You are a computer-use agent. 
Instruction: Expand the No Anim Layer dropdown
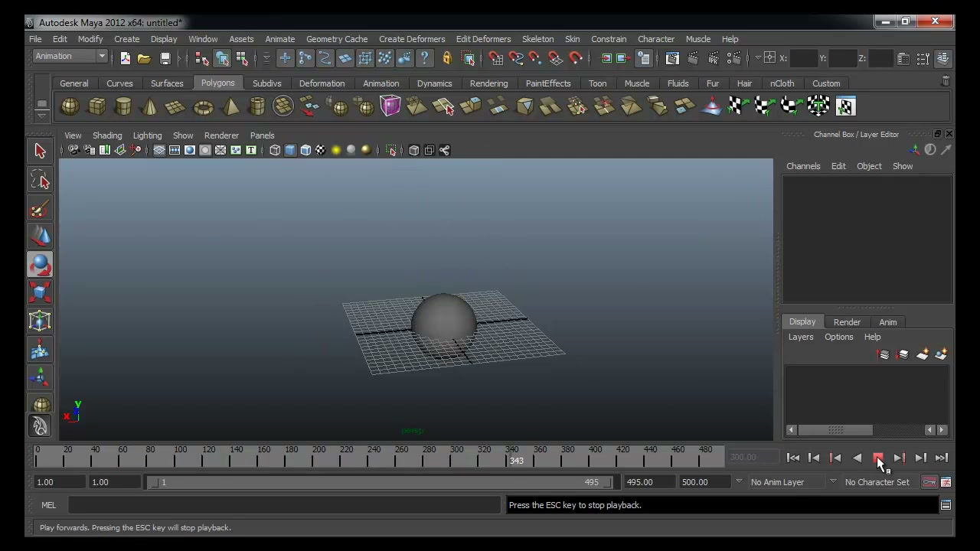click(784, 482)
